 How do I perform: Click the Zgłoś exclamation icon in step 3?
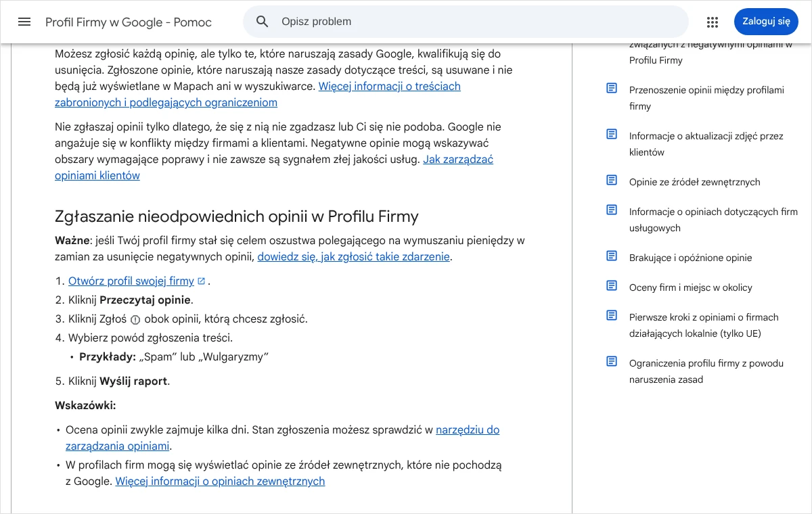[135, 319]
